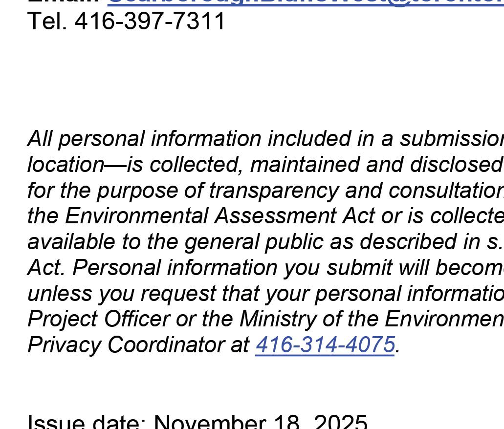
Task: Click the word unless at line start
Action: point(60,293)
